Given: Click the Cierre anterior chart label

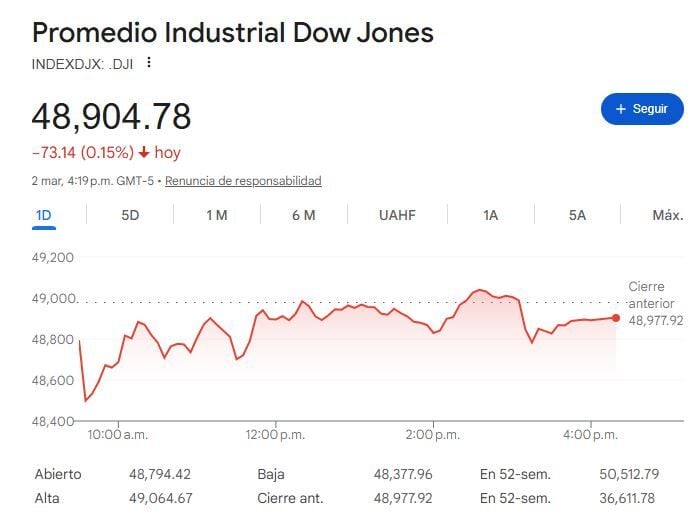Looking at the screenshot, I should (x=646, y=294).
